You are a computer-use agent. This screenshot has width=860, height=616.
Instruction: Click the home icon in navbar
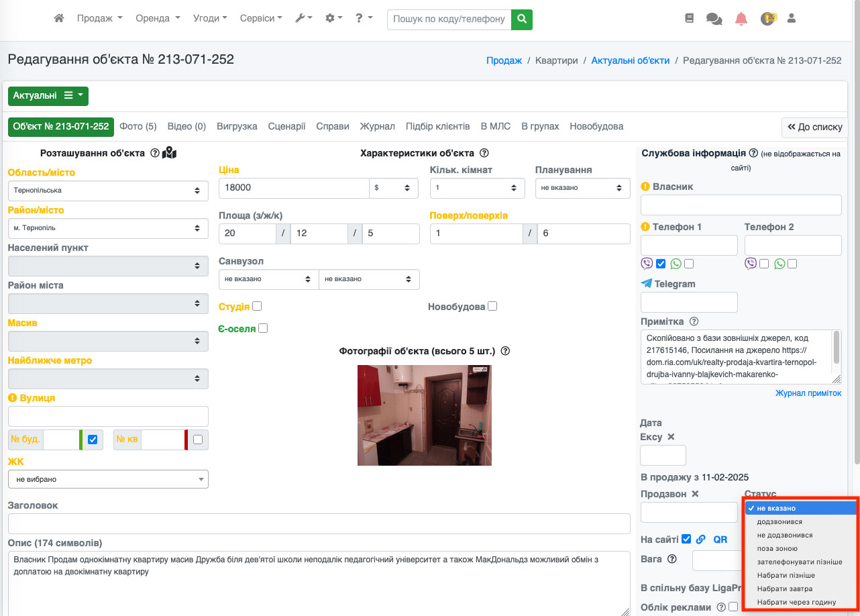(x=59, y=19)
